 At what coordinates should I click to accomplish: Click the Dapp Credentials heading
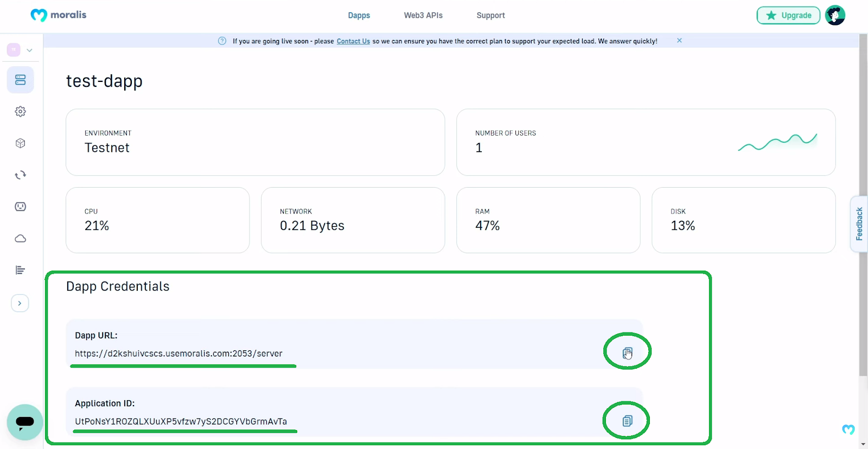(x=118, y=286)
